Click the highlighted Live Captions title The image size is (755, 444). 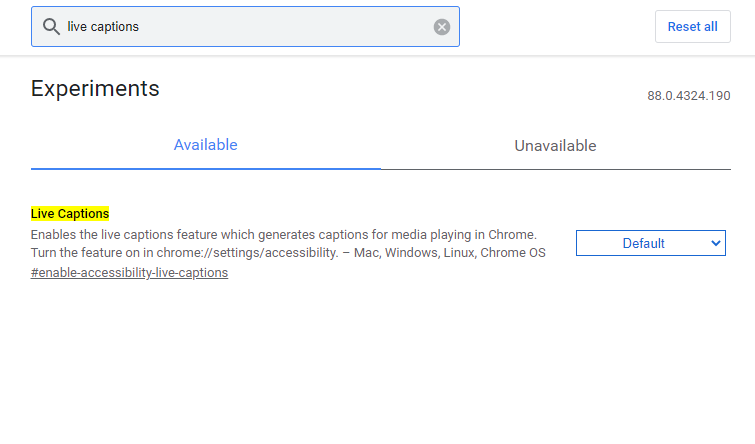(70, 214)
